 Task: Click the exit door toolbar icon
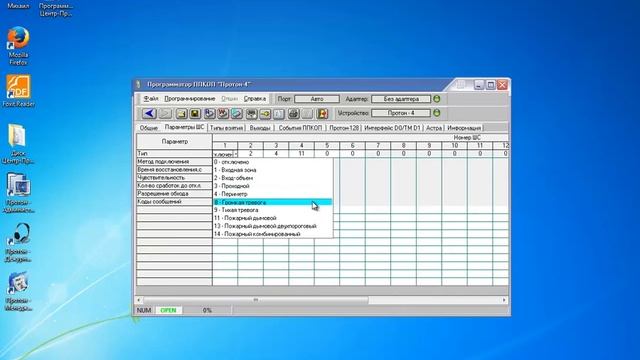tap(322, 113)
